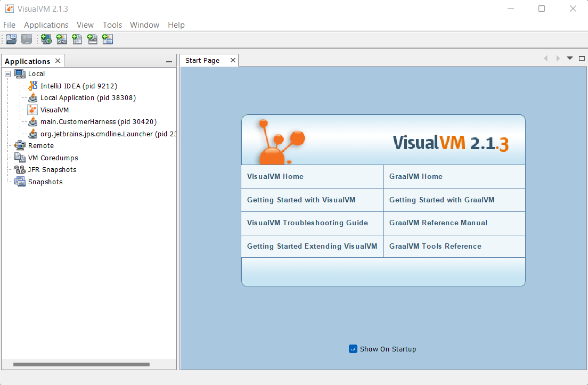Click the Local Application Java icon
Screen dimensions: 588x385
point(33,98)
